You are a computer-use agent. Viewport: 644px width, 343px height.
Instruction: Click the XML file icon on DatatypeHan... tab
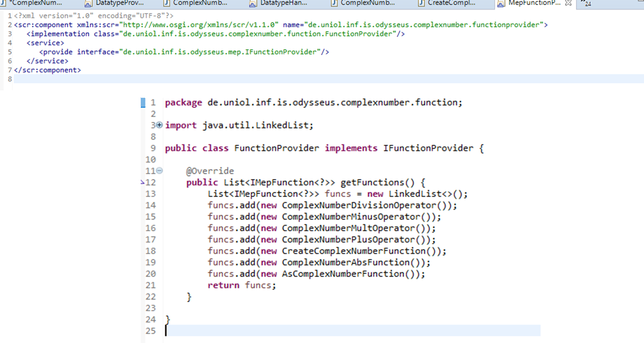click(253, 3)
